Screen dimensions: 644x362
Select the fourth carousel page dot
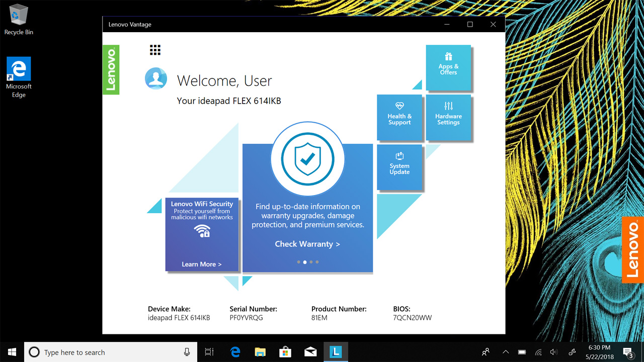coord(317,262)
